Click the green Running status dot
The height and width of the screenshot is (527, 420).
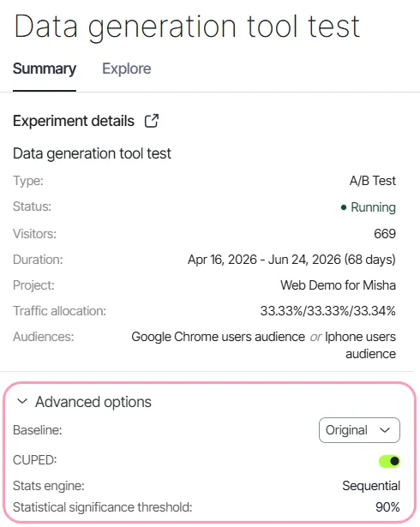(x=344, y=207)
